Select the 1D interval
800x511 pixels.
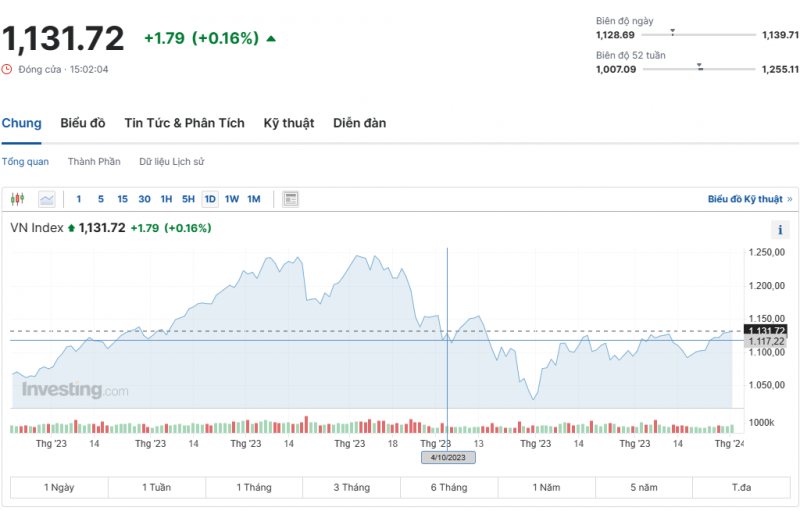[x=210, y=199]
